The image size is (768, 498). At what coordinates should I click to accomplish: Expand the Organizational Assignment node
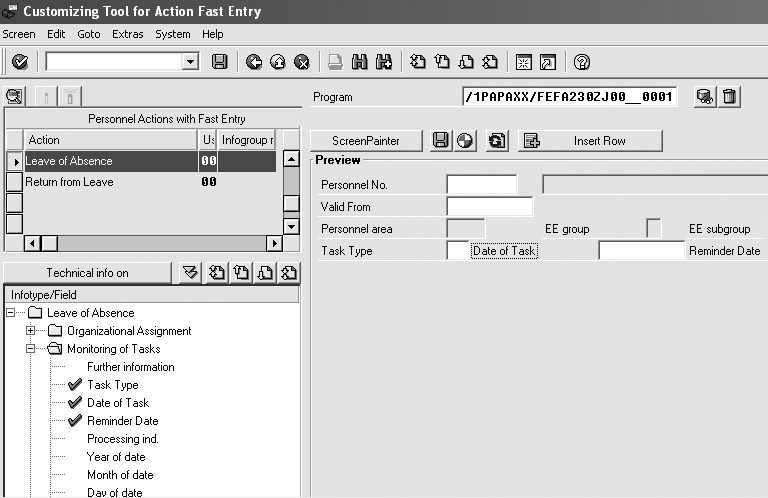31,331
